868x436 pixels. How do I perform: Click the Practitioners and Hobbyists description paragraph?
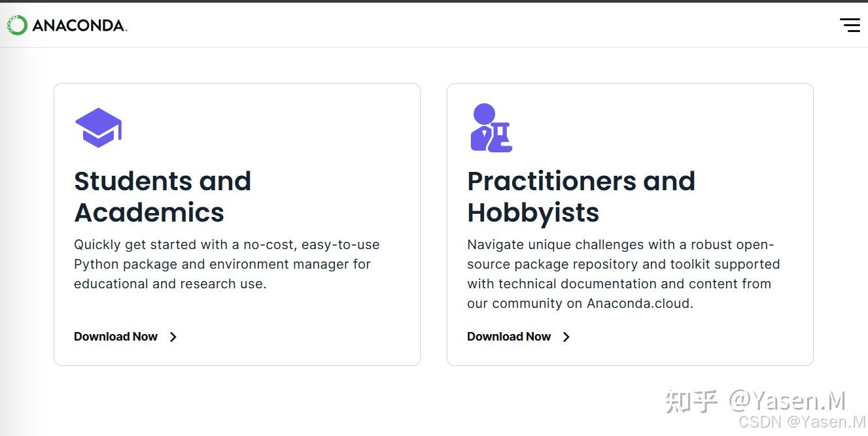[623, 274]
